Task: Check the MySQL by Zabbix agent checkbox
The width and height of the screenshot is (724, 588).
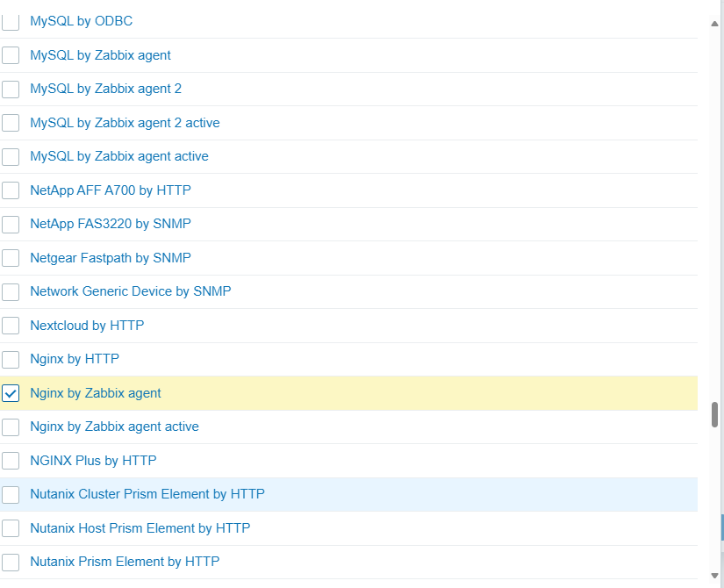Action: (x=11, y=55)
